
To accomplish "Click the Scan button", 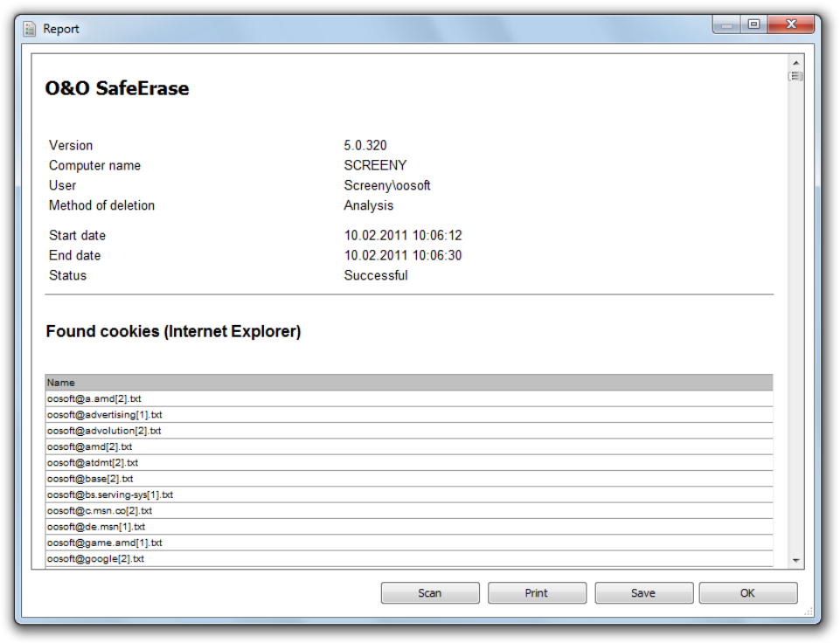I will [x=430, y=593].
